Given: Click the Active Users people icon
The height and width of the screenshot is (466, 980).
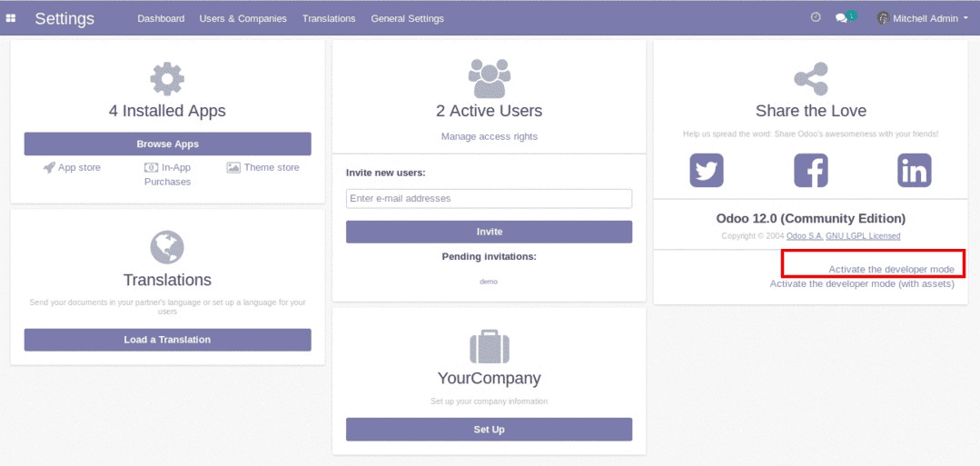Looking at the screenshot, I should click(490, 78).
